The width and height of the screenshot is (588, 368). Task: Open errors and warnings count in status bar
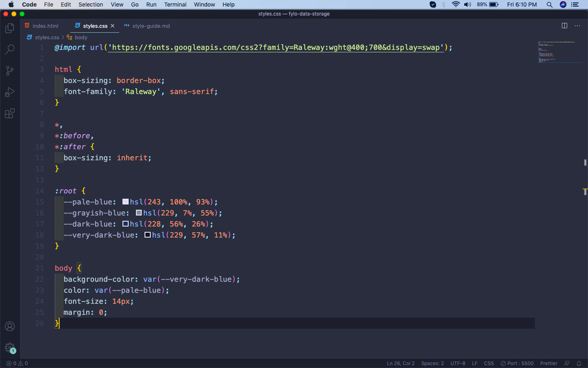(x=17, y=363)
